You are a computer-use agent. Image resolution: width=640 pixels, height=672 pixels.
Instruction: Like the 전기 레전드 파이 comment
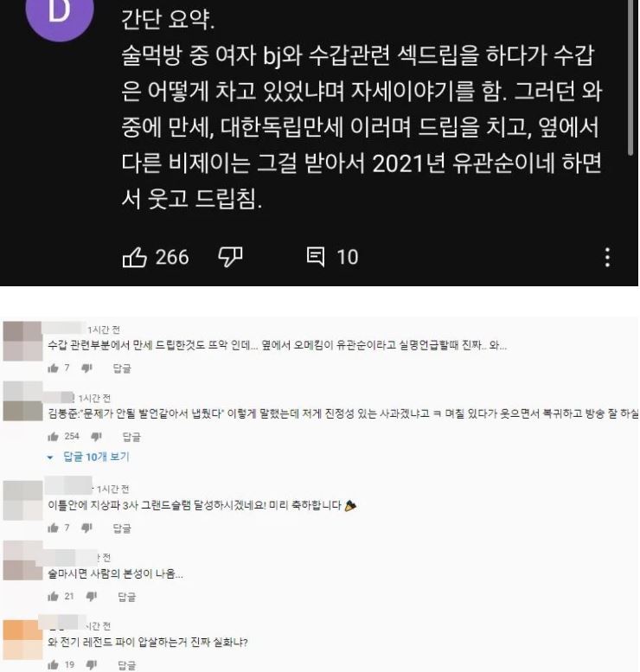53,665
